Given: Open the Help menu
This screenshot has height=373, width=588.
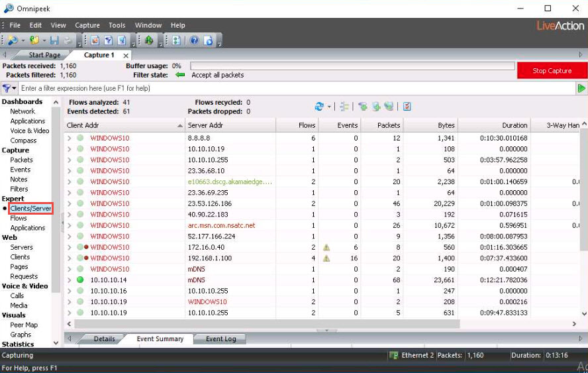Looking at the screenshot, I should click(177, 25).
